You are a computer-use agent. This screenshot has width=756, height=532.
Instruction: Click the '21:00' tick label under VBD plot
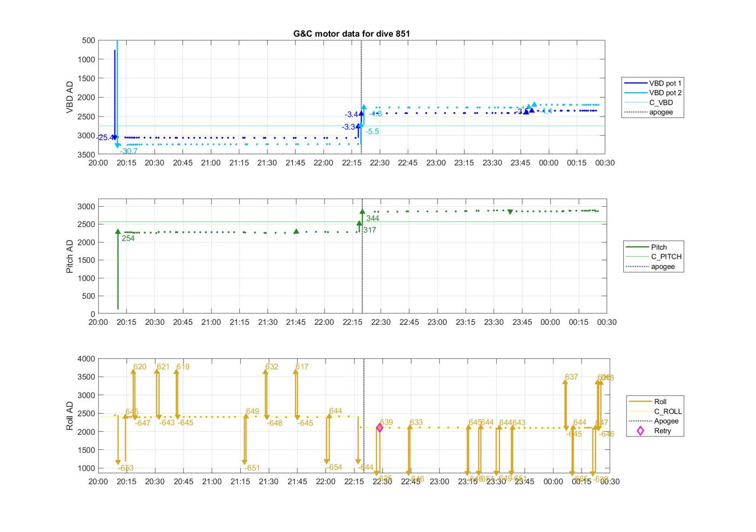(x=211, y=162)
